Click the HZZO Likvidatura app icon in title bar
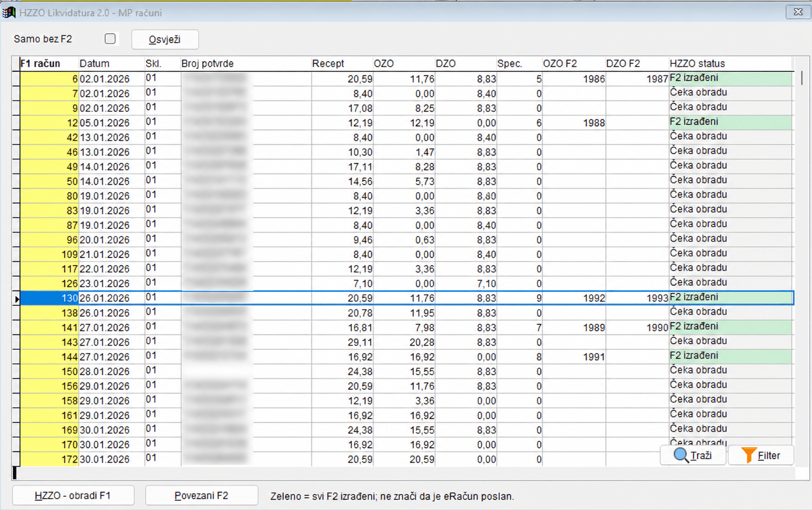Viewport: 812px width, 510px height. click(x=9, y=12)
